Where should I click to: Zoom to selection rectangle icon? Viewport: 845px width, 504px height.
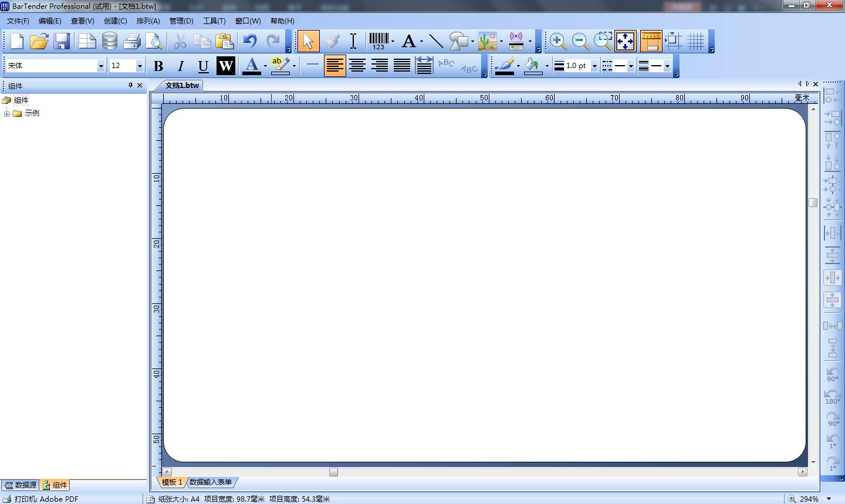[x=603, y=41]
